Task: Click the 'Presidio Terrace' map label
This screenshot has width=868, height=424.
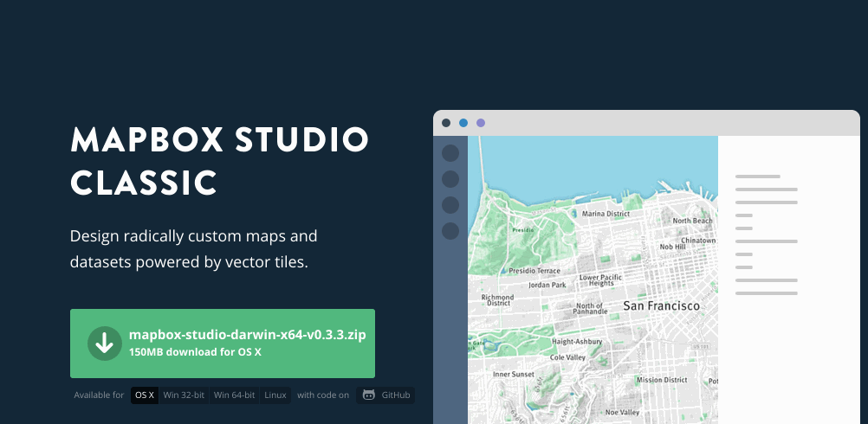Action: tap(534, 271)
